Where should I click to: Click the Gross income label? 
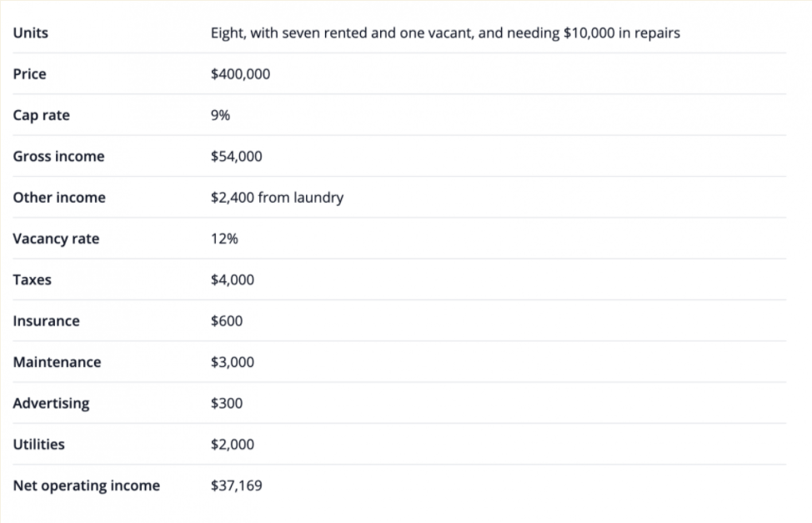[x=59, y=156]
